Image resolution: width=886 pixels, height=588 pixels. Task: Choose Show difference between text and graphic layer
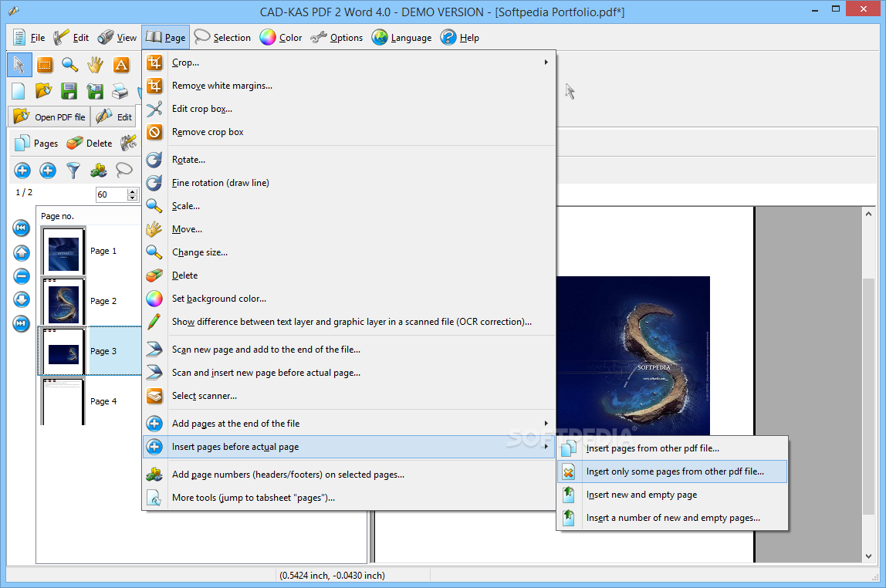coord(349,322)
